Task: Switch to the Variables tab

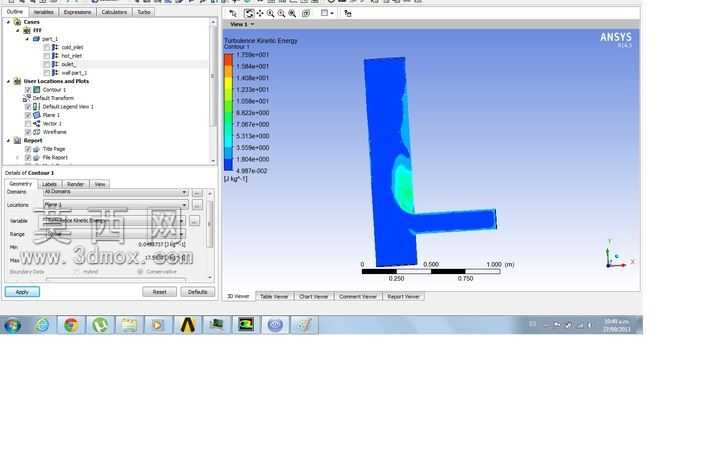Action: 44,12
